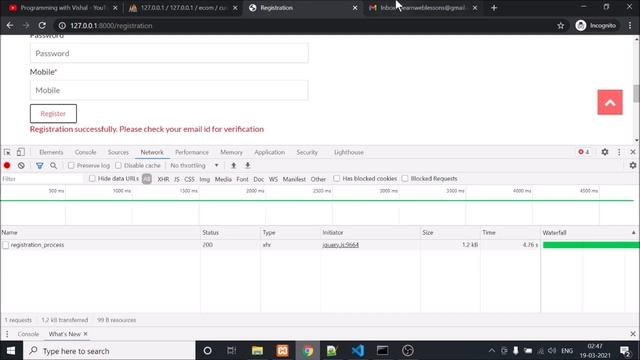The width and height of the screenshot is (640, 360).
Task: Open the Windows Start menu
Action: click(11, 351)
